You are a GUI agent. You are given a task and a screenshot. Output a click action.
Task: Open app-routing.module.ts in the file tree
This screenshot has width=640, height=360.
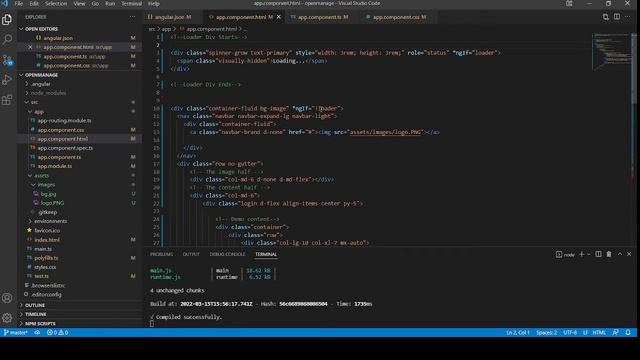[x=64, y=120]
